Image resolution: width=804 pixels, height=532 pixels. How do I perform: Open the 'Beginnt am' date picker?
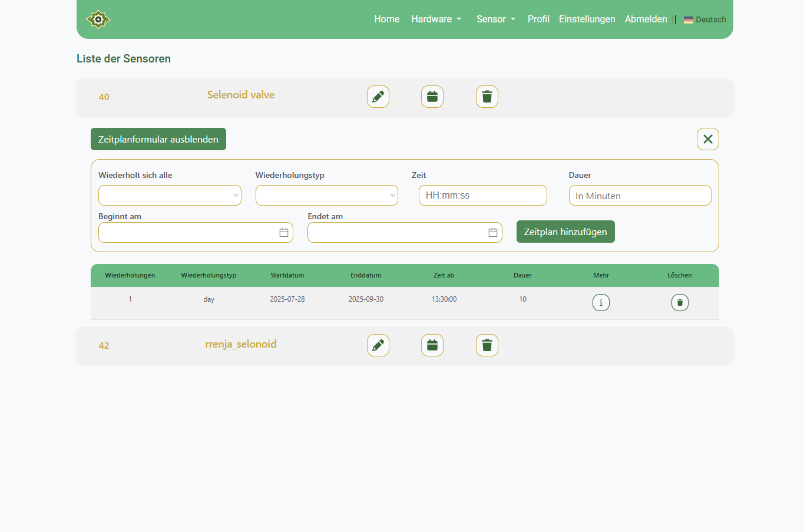coord(283,233)
